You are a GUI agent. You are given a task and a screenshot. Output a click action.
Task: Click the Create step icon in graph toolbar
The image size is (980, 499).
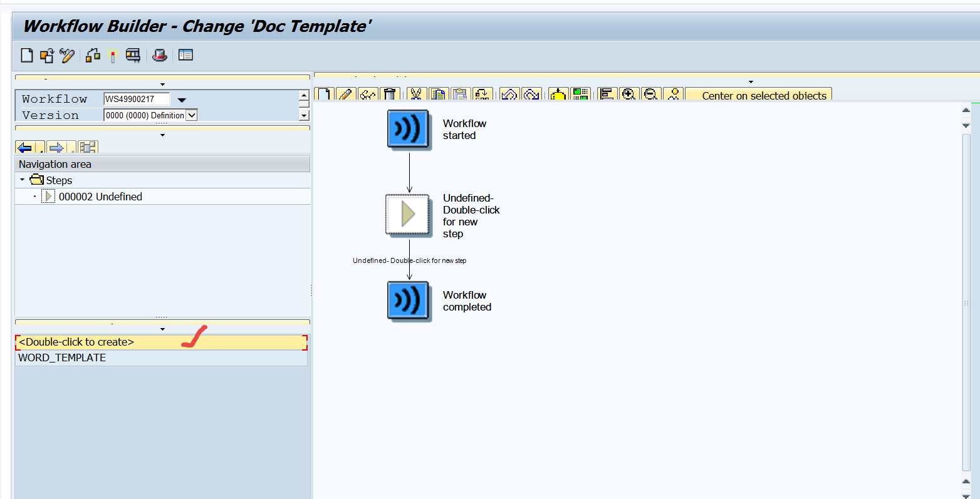click(324, 95)
